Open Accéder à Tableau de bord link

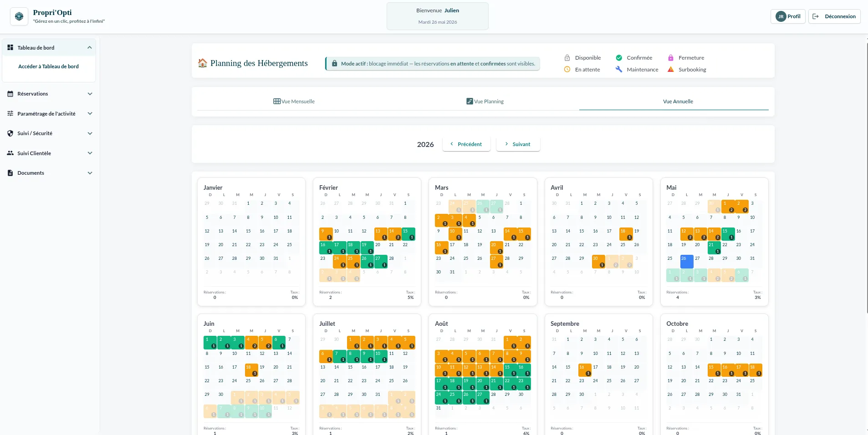pos(48,66)
